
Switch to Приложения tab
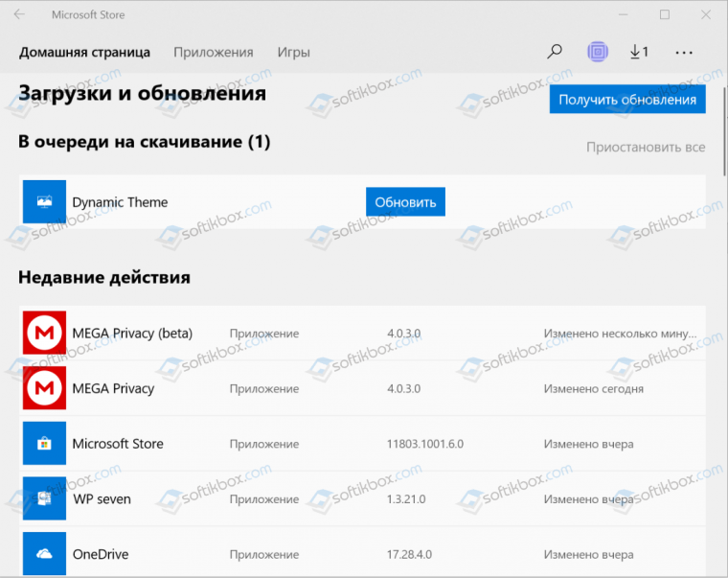tap(214, 53)
